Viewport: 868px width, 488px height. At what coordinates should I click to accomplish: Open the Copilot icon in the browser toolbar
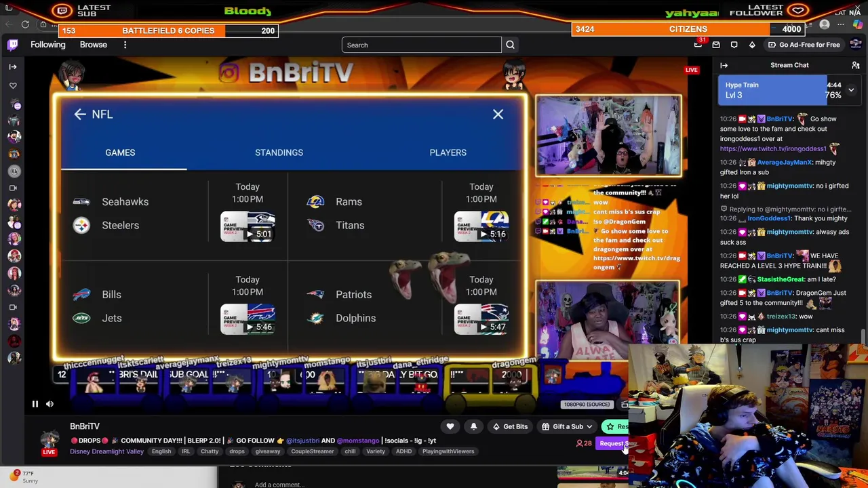pos(858,24)
